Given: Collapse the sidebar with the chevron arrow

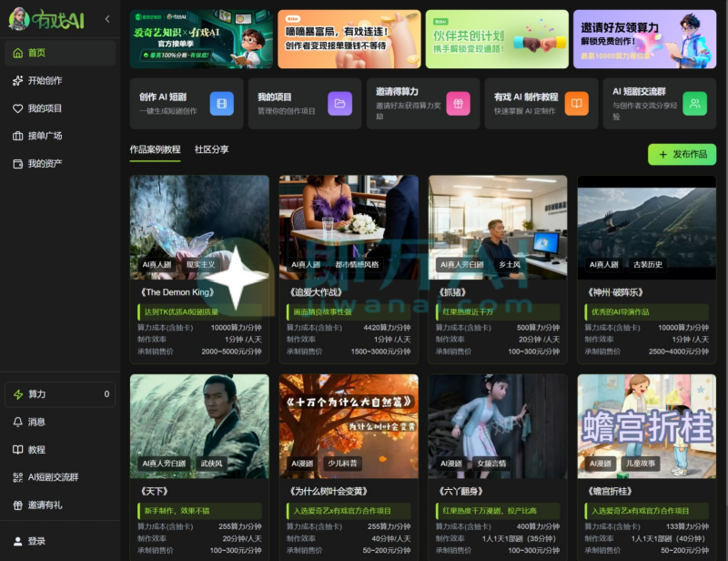Looking at the screenshot, I should pyautogui.click(x=107, y=19).
